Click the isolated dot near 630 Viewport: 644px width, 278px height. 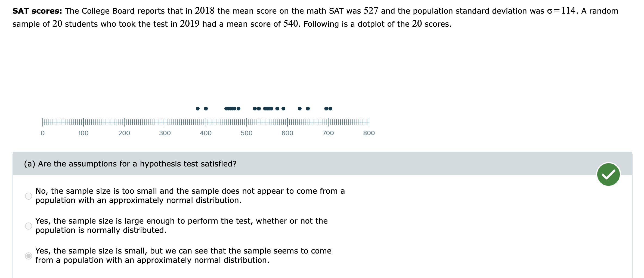pos(299,108)
